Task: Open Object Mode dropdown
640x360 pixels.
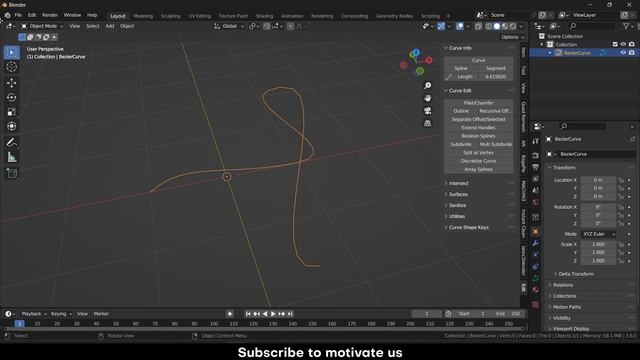Action: coord(42,26)
